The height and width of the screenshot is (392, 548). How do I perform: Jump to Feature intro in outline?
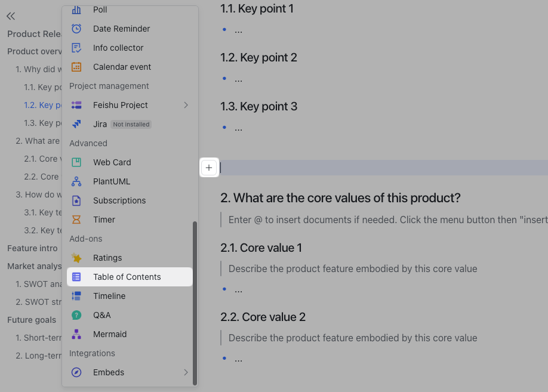pyautogui.click(x=32, y=248)
